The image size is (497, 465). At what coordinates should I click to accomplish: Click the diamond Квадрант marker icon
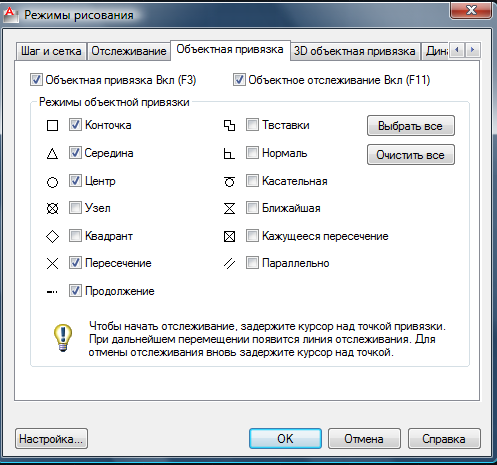coord(52,237)
